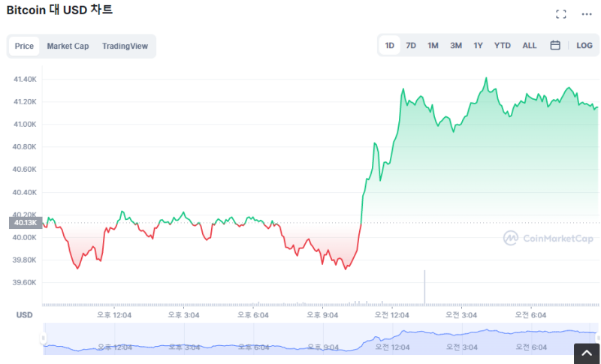Select the YTD time range
Image resolution: width=601 pixels, height=364 pixels.
click(502, 45)
